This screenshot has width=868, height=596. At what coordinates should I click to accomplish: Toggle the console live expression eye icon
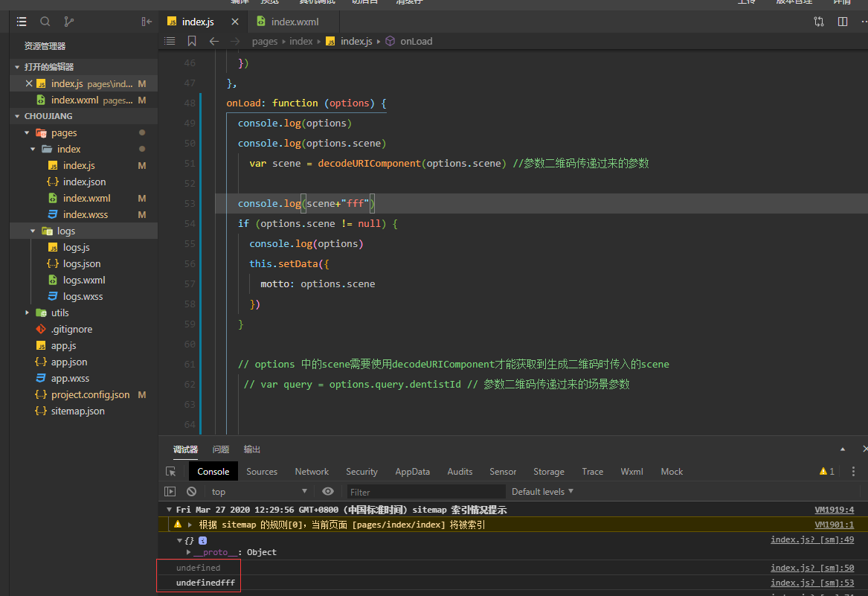pos(328,492)
